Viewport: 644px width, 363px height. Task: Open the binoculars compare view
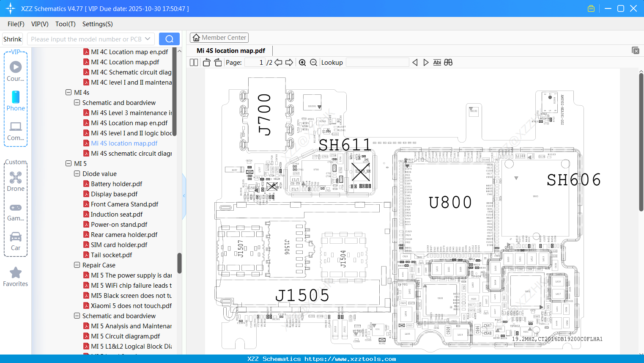[448, 62]
